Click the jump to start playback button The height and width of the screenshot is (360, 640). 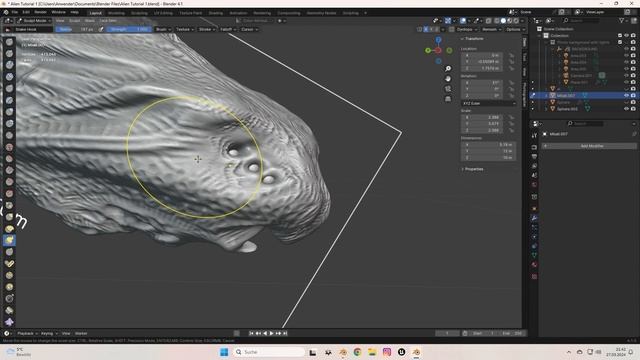point(251,333)
